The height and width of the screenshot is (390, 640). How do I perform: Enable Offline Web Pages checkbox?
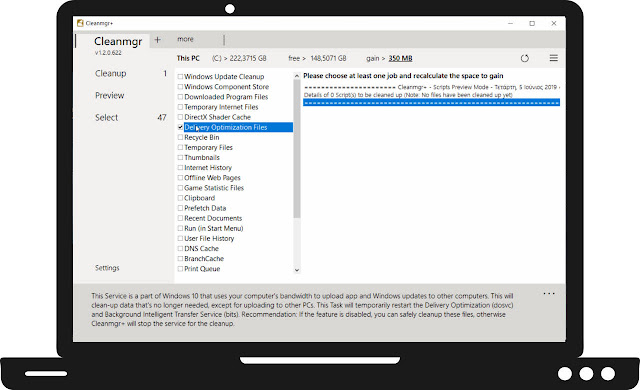[x=180, y=178]
